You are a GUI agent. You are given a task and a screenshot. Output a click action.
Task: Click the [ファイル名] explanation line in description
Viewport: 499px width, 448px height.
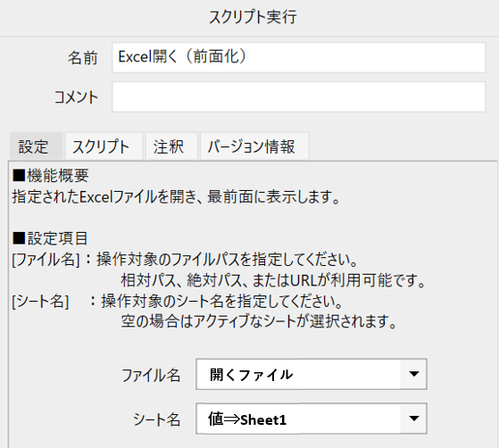click(185, 260)
